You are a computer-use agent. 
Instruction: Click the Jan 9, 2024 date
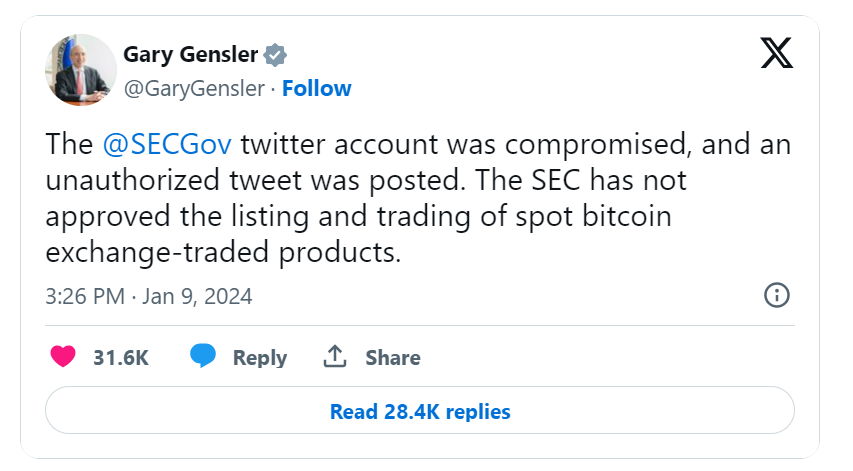199,297
